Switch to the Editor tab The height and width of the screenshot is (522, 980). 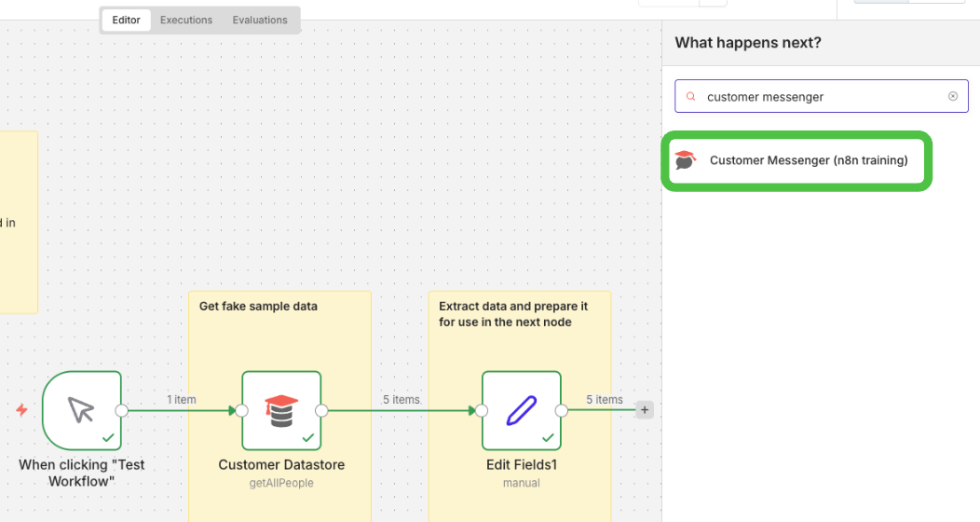coord(126,20)
